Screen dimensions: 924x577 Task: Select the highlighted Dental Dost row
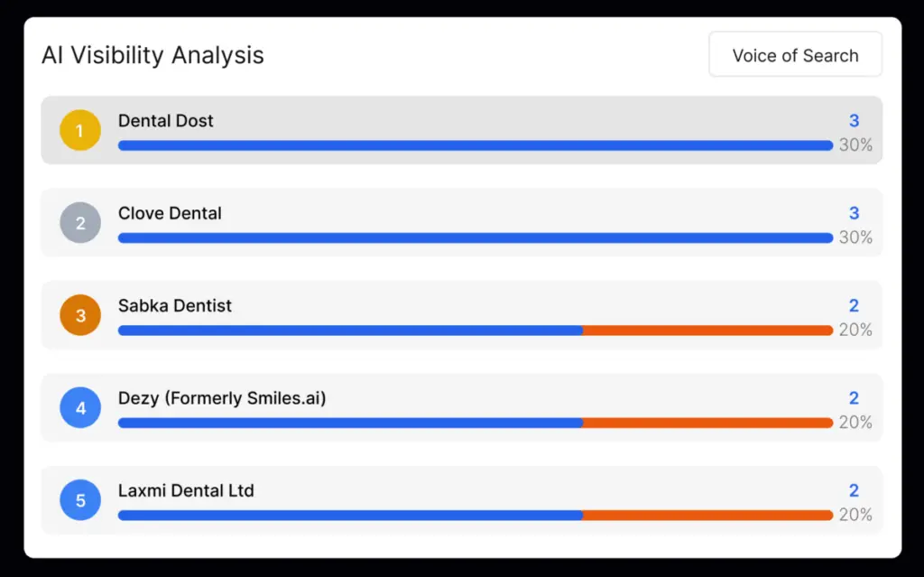pos(462,130)
